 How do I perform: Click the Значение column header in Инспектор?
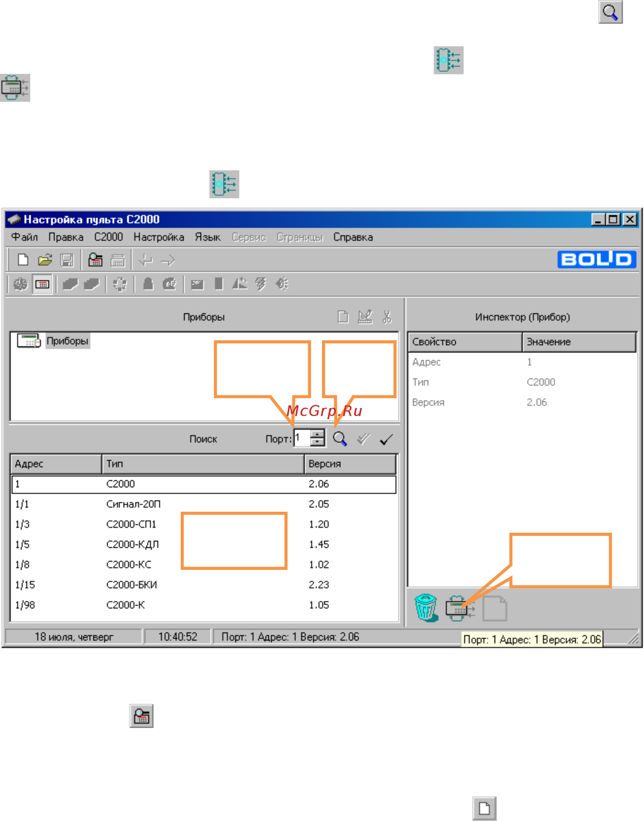pos(579,341)
